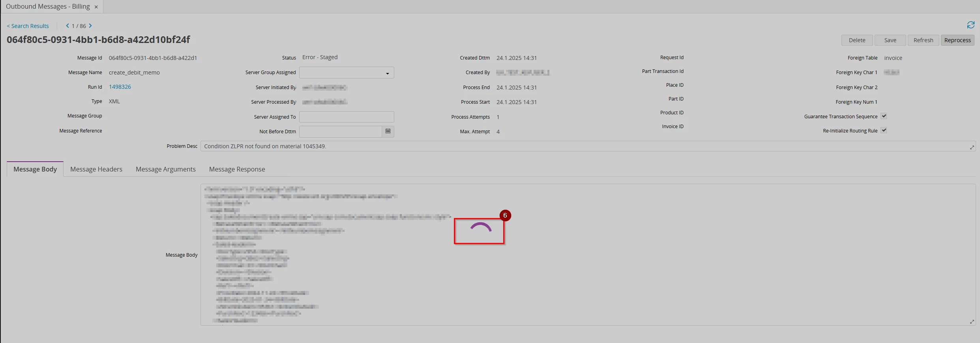This screenshot has width=980, height=343.
Task: Click the Created Dttm value 24.1.2025 14:31
Action: (x=517, y=58)
